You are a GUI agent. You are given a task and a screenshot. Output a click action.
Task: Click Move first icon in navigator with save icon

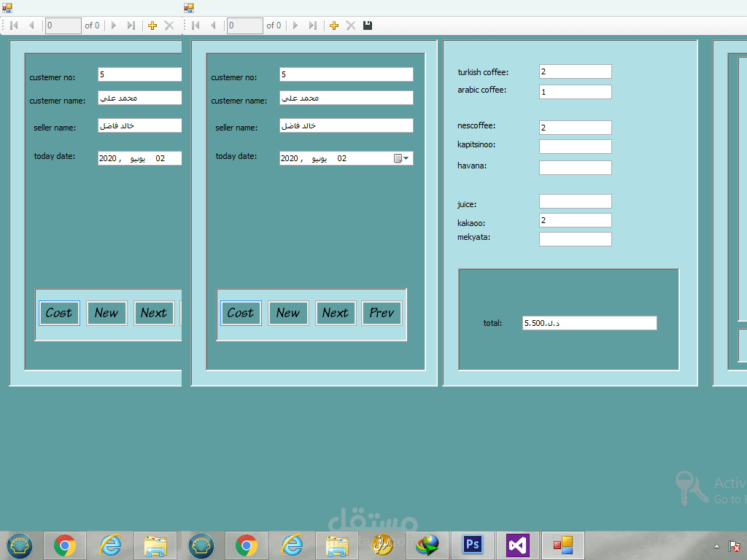point(196,26)
